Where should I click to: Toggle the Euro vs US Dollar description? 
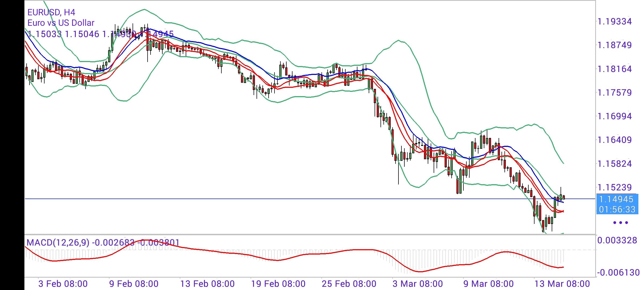pyautogui.click(x=60, y=23)
